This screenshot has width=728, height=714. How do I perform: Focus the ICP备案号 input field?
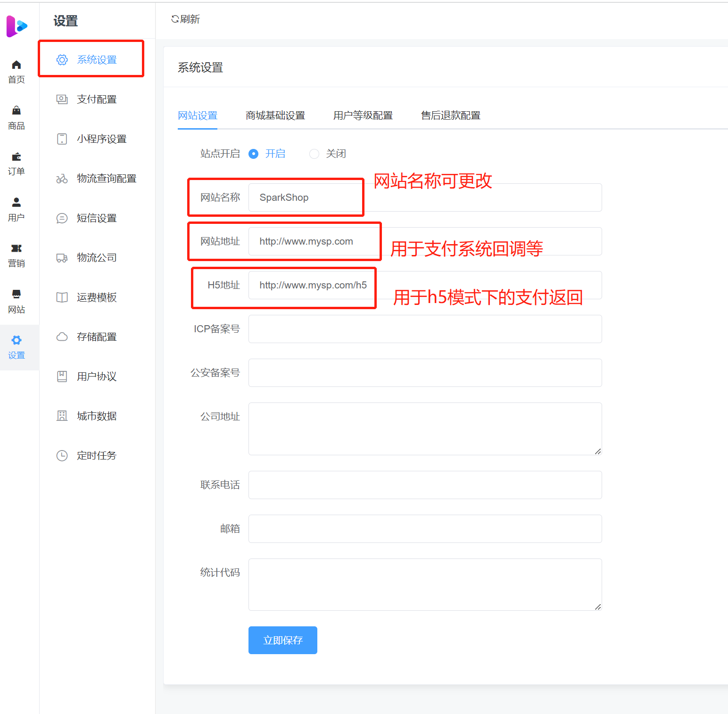[425, 329]
